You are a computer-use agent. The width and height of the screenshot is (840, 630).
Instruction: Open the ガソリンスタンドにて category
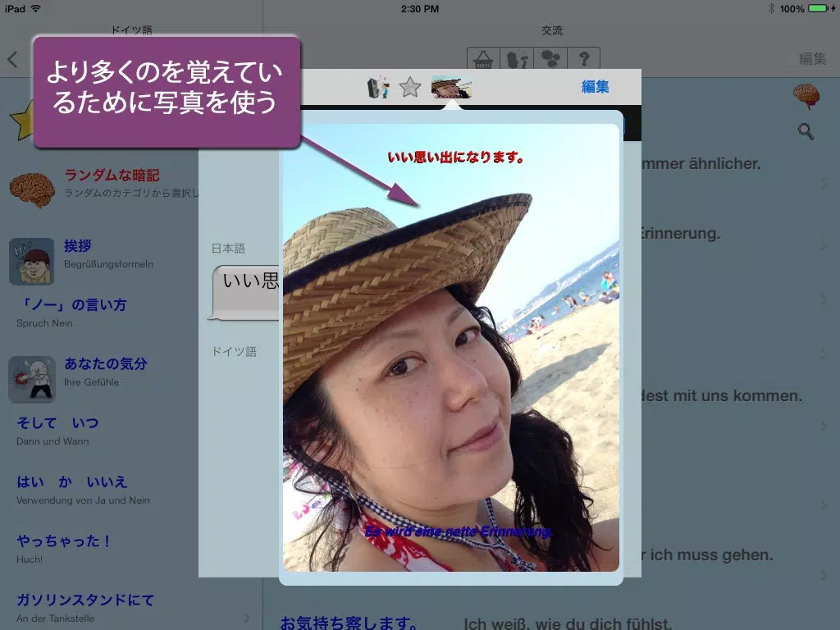[85, 600]
